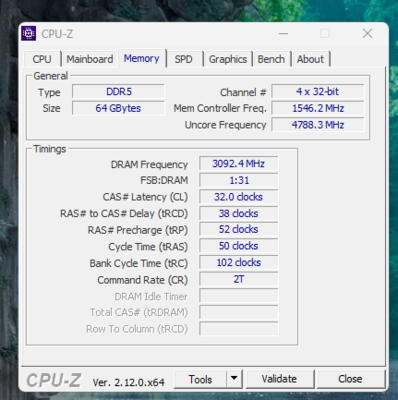Click the Validate button
The image size is (398, 400).
point(279,379)
